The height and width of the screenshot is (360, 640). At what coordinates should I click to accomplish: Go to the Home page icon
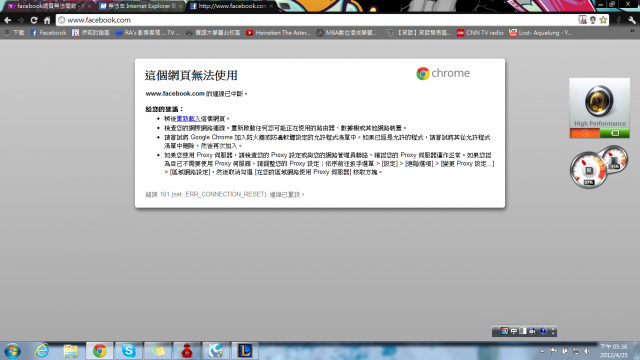tap(47, 20)
